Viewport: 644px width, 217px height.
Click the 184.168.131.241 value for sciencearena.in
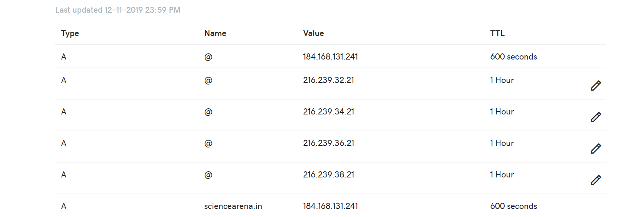tap(330, 206)
